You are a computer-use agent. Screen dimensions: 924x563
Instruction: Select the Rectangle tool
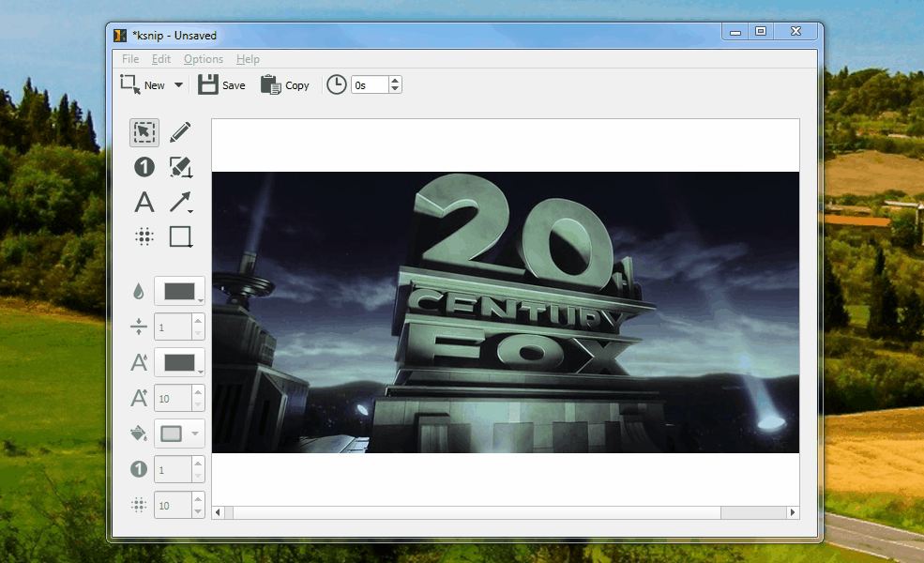tap(180, 237)
